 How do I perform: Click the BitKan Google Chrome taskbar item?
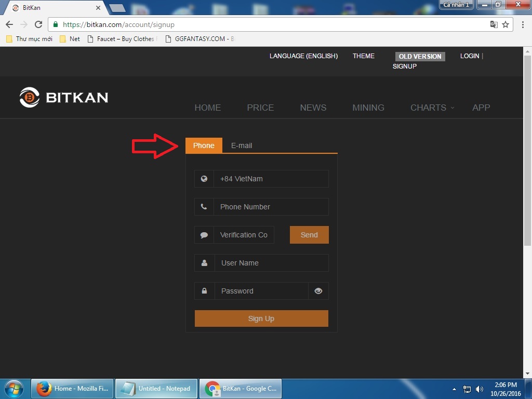coord(240,389)
